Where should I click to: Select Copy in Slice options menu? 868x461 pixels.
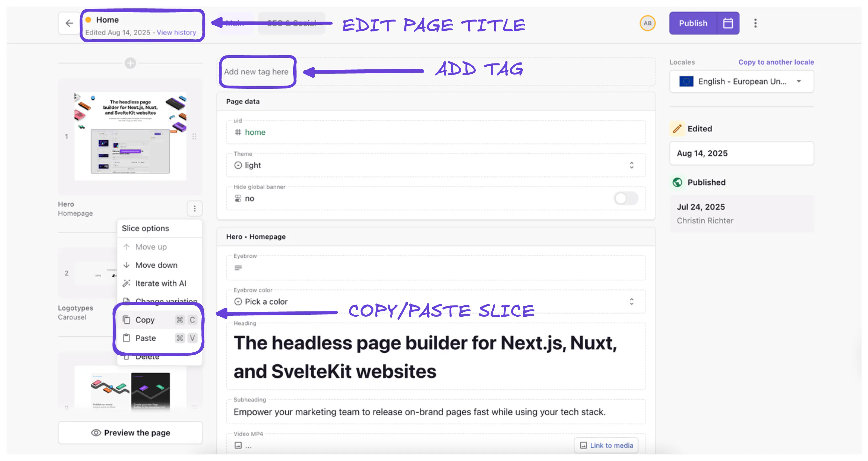point(160,320)
